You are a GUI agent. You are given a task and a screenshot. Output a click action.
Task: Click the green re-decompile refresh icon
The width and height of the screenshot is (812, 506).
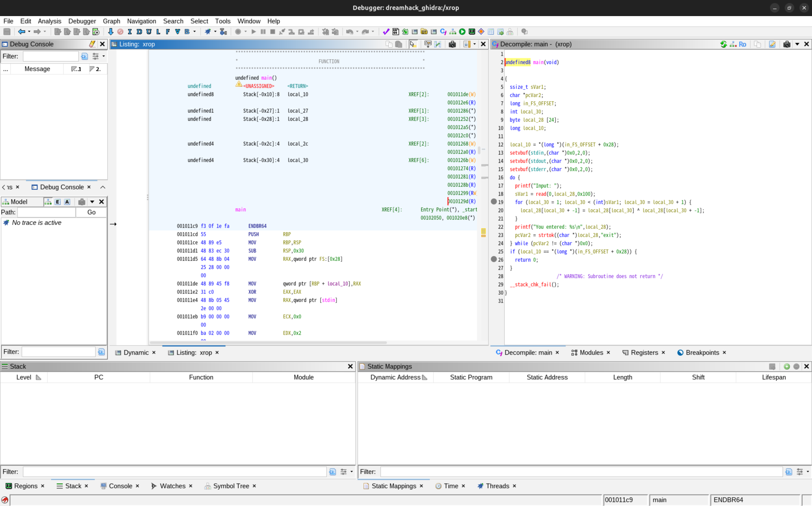pyautogui.click(x=723, y=44)
